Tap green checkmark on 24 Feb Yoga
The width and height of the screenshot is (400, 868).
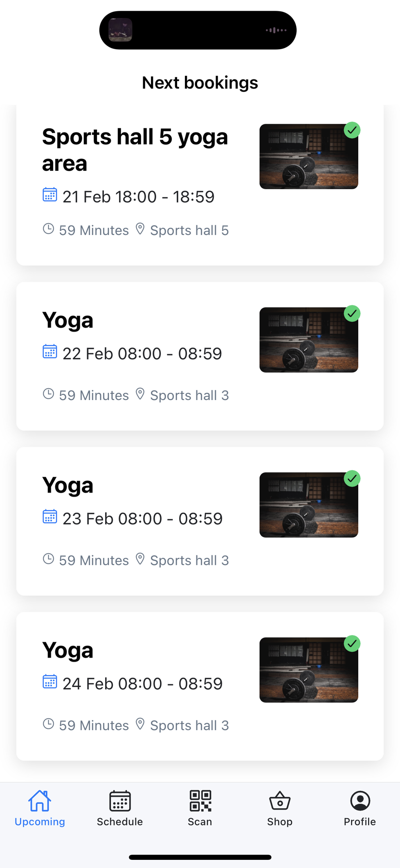[x=352, y=644]
